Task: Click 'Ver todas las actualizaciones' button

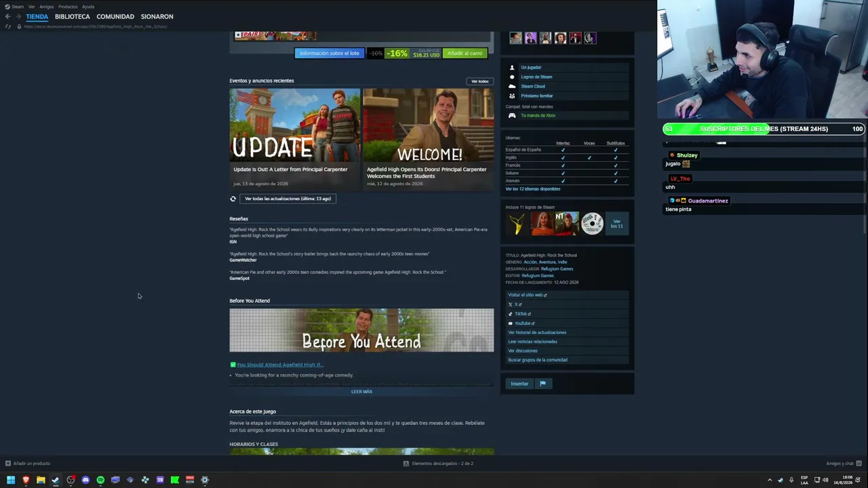Action: coord(288,199)
